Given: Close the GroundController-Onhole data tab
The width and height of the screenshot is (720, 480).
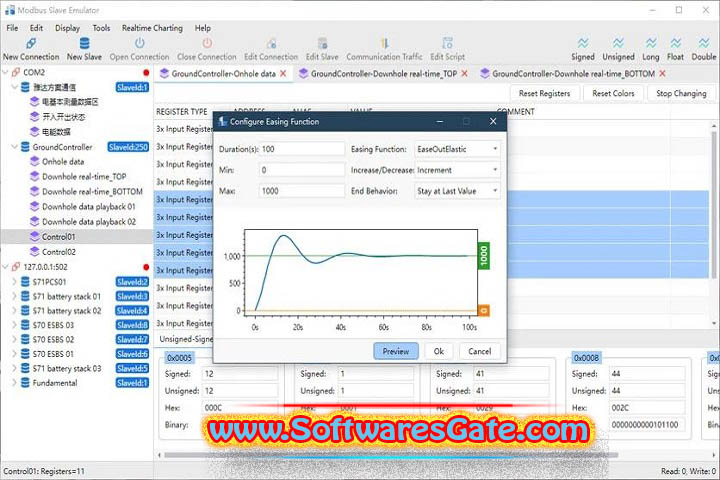Looking at the screenshot, I should click(x=283, y=73).
